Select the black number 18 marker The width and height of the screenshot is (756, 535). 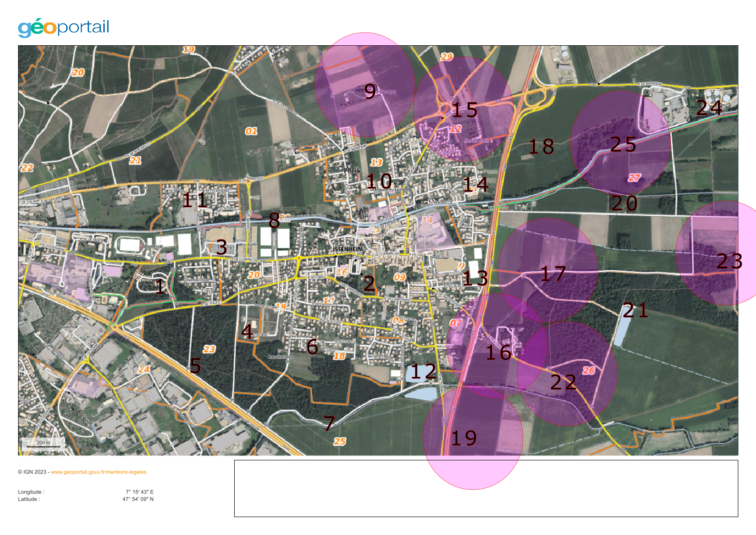tap(541, 147)
